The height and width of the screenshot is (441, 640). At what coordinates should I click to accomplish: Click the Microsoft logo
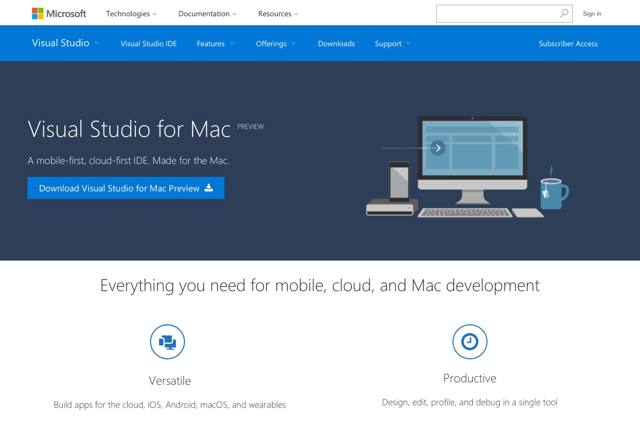tap(59, 14)
